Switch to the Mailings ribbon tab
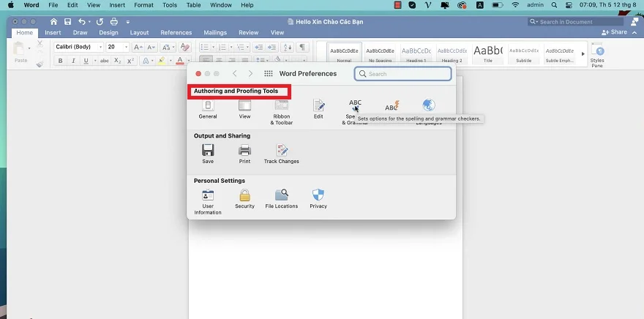Image resolution: width=644 pixels, height=319 pixels. [215, 33]
